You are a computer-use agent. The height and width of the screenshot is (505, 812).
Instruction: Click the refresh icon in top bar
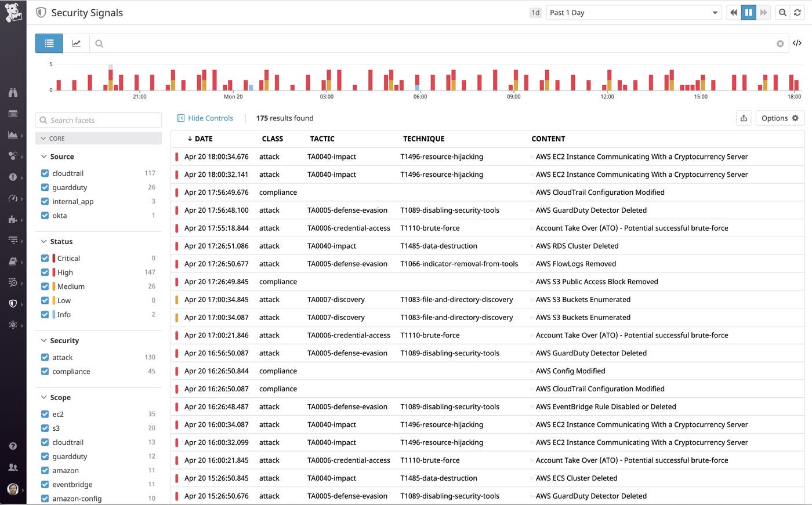[x=797, y=13]
